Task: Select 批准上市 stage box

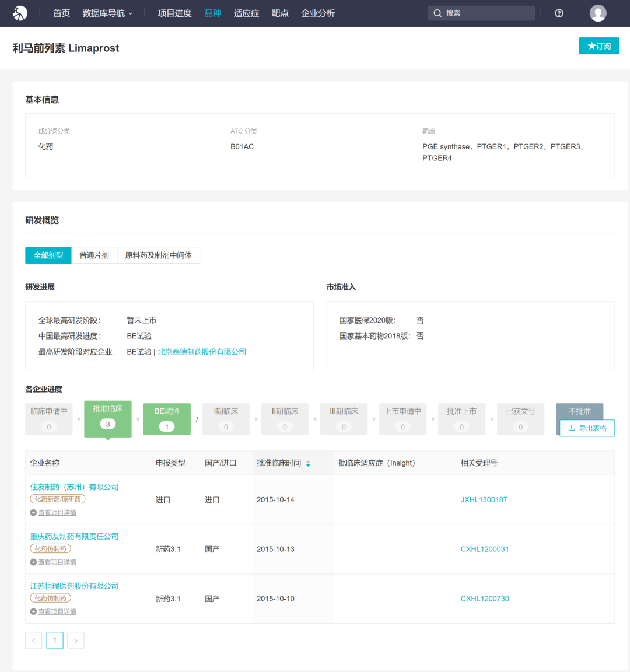Action: coord(461,419)
